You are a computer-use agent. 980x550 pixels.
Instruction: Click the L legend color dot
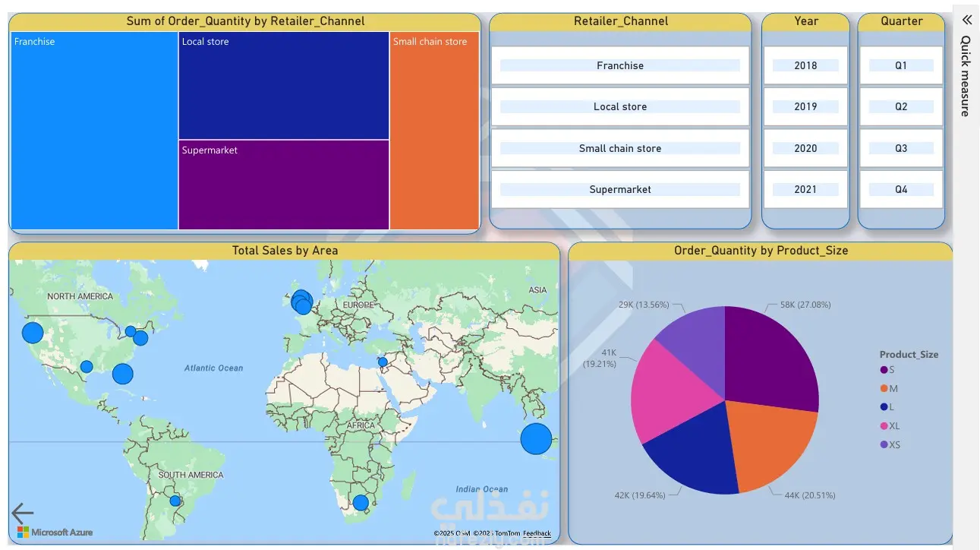tap(884, 407)
